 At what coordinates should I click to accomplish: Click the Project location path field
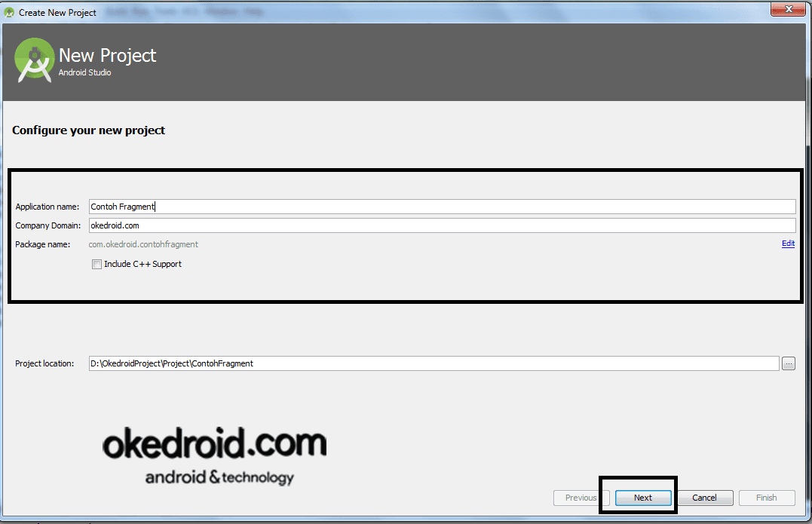coord(434,363)
